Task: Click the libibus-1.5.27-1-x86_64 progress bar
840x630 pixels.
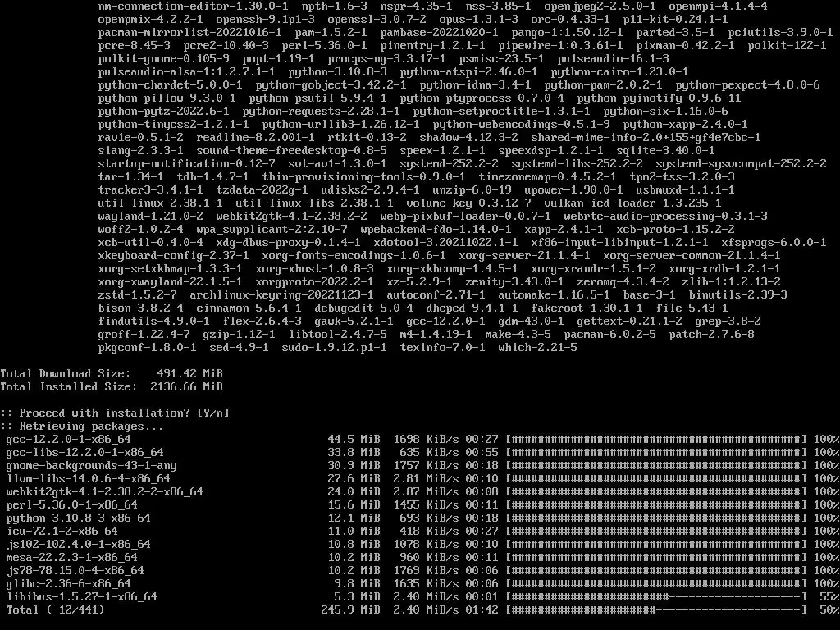Action: pos(656,597)
